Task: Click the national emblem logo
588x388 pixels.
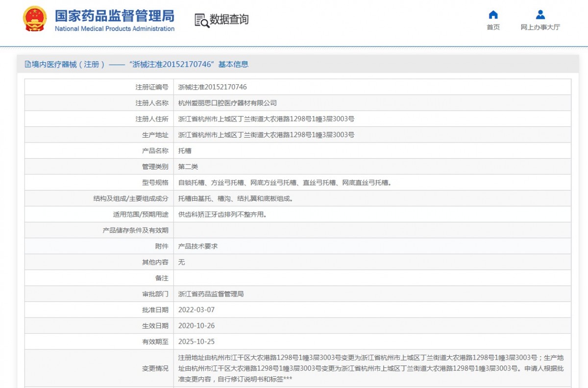Action: (35, 20)
